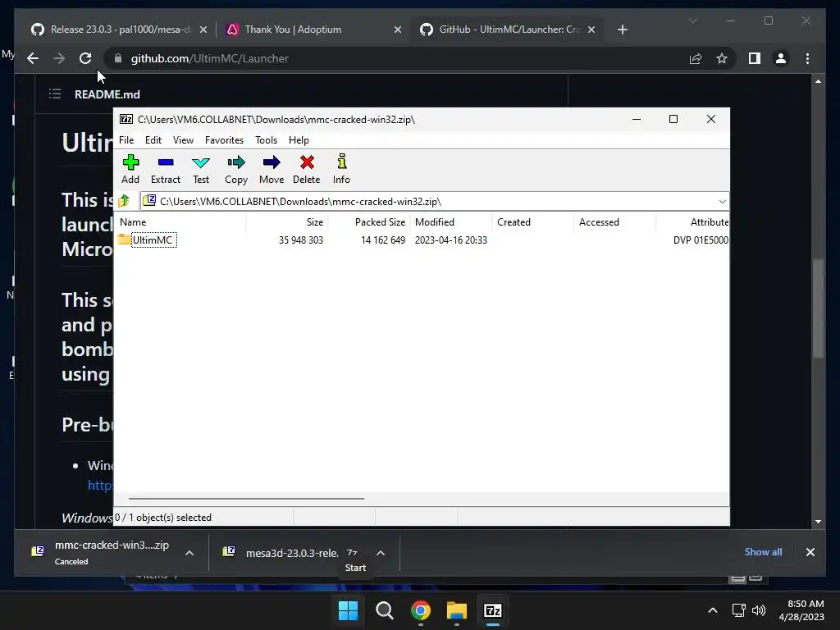Open the mesa3d-23.0.3 downloaded file
The height and width of the screenshot is (630, 840).
click(x=292, y=553)
